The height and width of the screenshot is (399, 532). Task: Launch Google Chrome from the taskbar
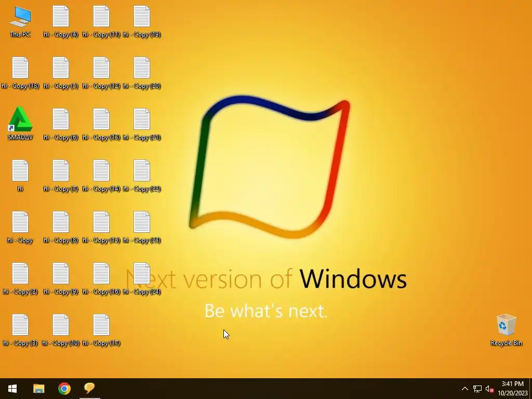[x=64, y=389]
